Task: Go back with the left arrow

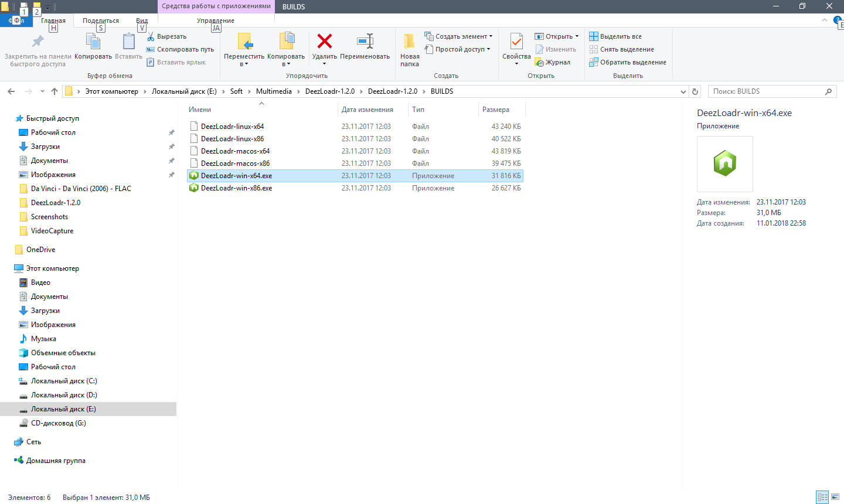Action: coord(11,91)
